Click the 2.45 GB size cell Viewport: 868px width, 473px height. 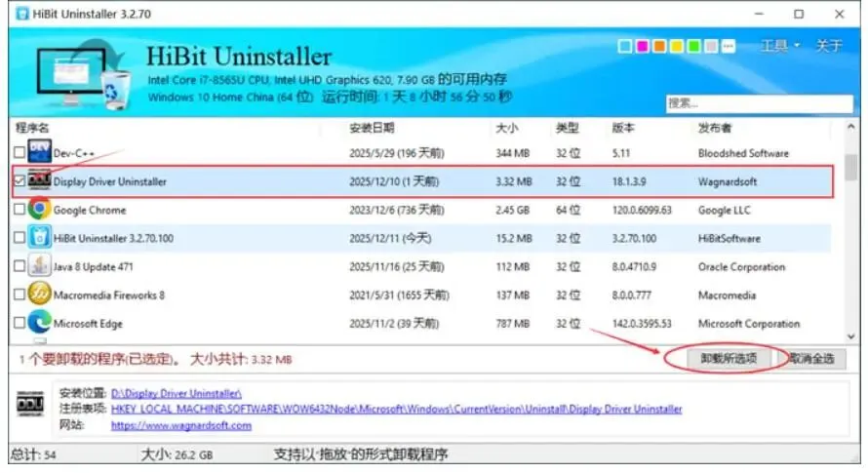pyautogui.click(x=512, y=210)
